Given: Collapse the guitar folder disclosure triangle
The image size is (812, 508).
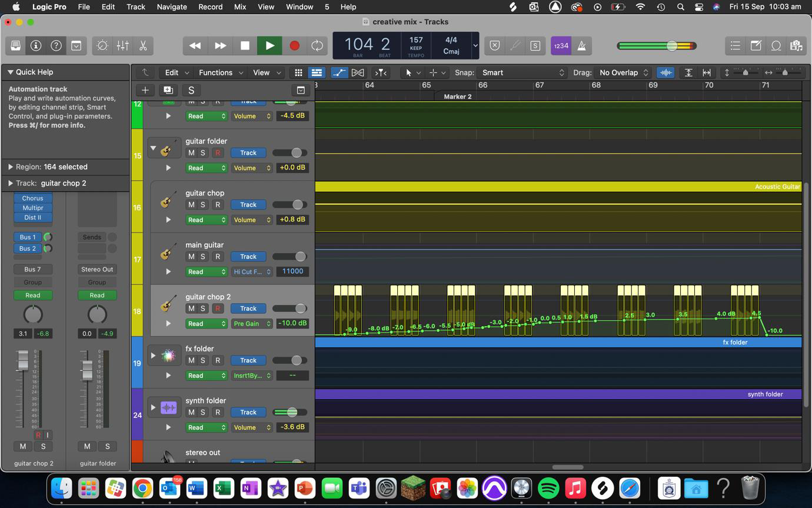Looking at the screenshot, I should [x=153, y=148].
